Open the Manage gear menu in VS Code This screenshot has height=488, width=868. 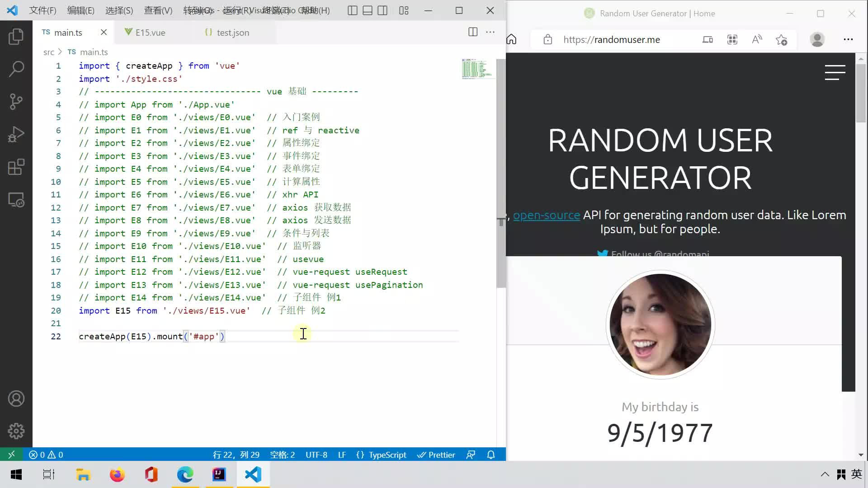tap(16, 431)
